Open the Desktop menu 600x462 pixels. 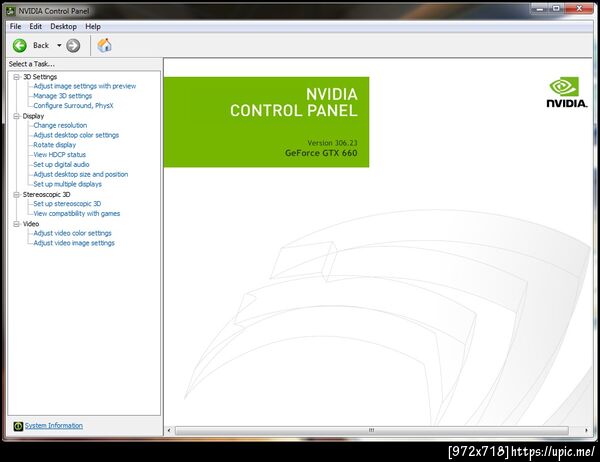coord(64,26)
